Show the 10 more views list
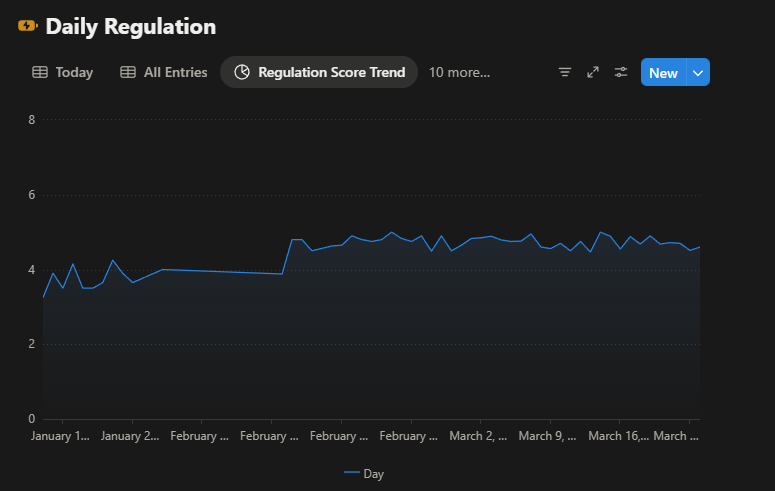The width and height of the screenshot is (775, 491). 459,72
